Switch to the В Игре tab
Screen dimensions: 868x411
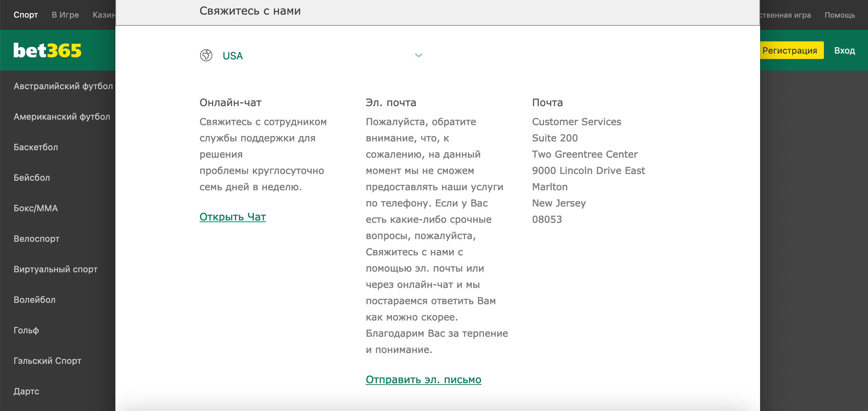pos(65,15)
